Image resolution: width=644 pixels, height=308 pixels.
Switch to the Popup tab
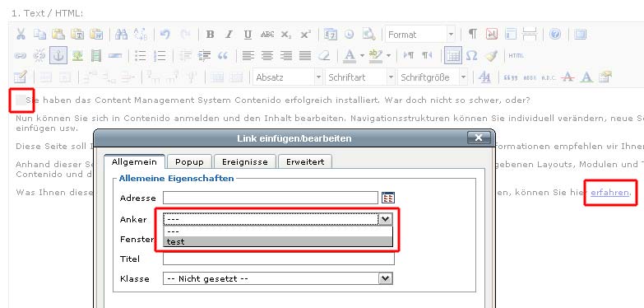(189, 161)
